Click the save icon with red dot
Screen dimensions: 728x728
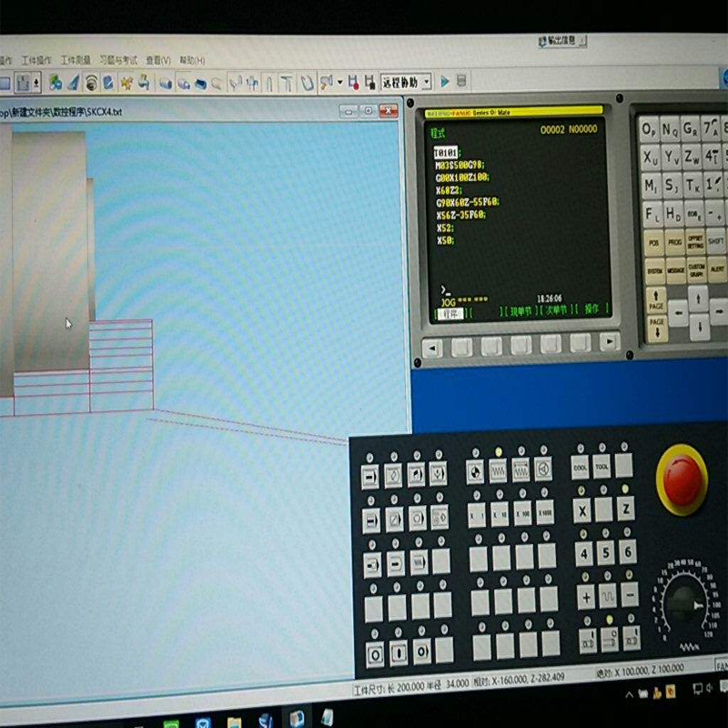[353, 82]
